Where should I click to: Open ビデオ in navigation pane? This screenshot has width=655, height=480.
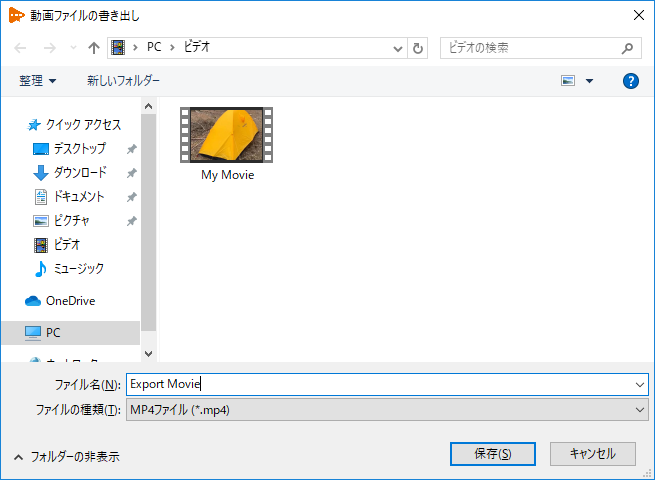[57, 244]
